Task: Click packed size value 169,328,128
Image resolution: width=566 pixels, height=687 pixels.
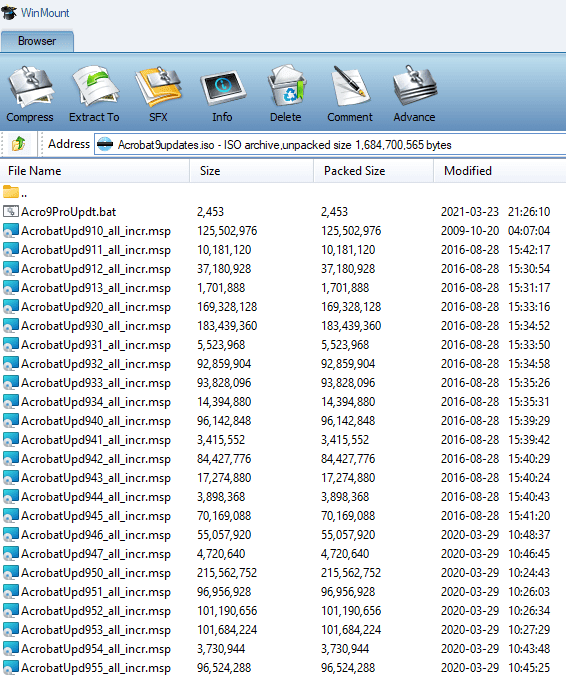Action: pos(351,307)
